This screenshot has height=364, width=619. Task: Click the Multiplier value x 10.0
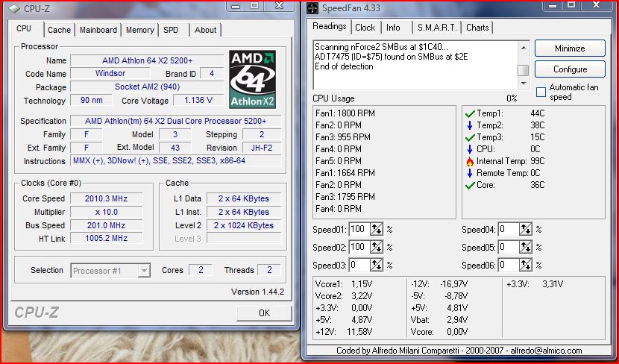pyautogui.click(x=106, y=212)
